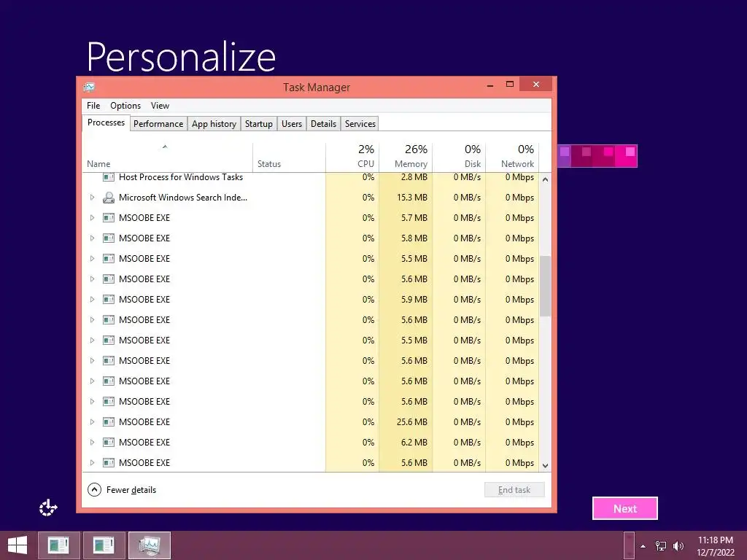Click the 5.7 MB memory value
The width and height of the screenshot is (747, 560).
coord(414,218)
